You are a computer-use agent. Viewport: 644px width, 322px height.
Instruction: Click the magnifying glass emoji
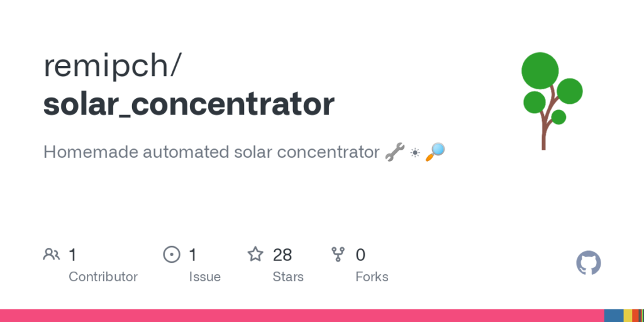[435, 152]
